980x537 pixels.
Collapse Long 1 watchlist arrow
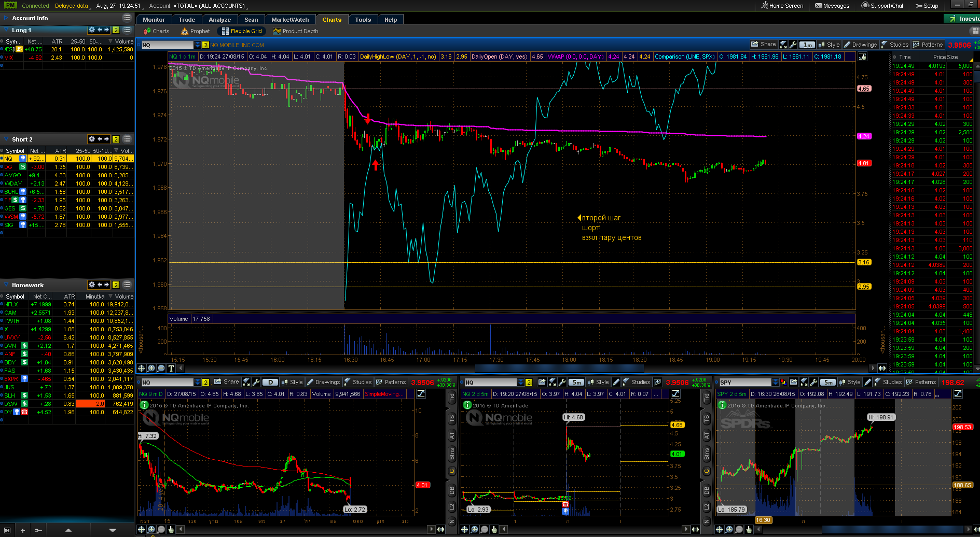pos(5,30)
